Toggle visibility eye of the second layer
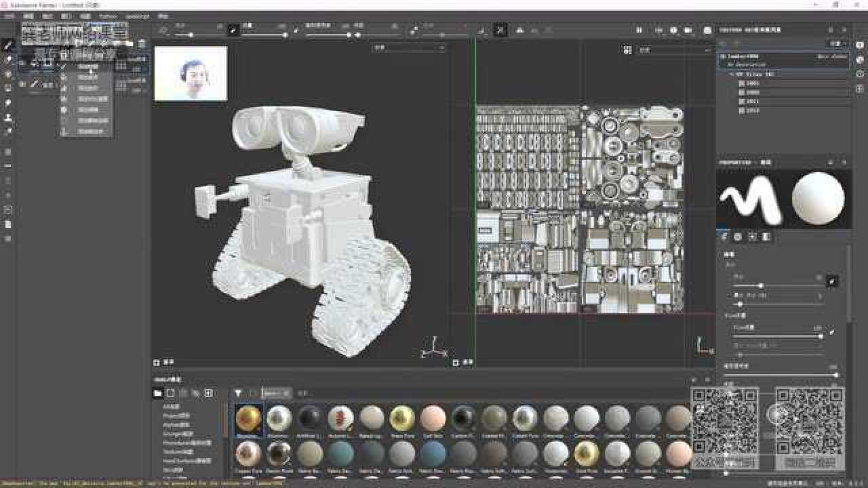 click(22, 85)
